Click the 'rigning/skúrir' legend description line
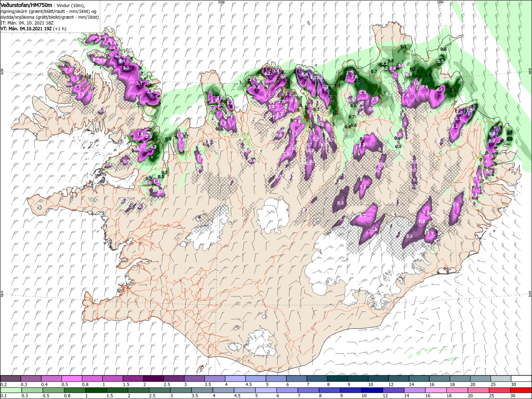 [49, 11]
